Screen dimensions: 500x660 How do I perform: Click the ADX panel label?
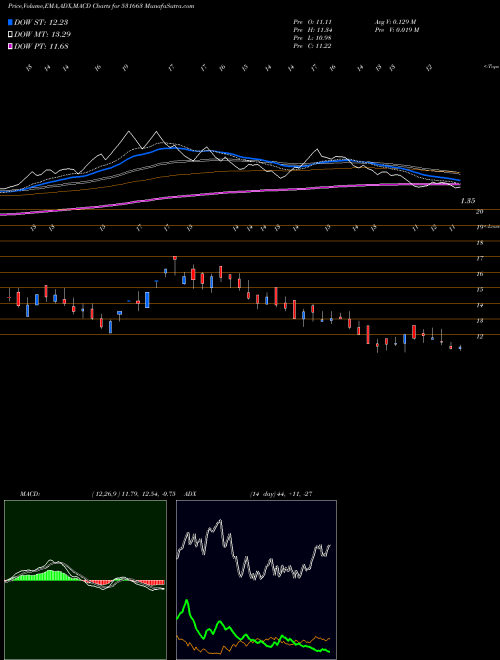(190, 494)
